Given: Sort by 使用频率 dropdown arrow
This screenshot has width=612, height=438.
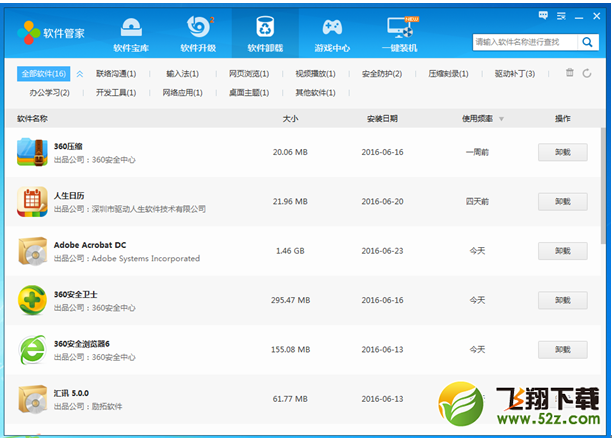Looking at the screenshot, I should (502, 119).
